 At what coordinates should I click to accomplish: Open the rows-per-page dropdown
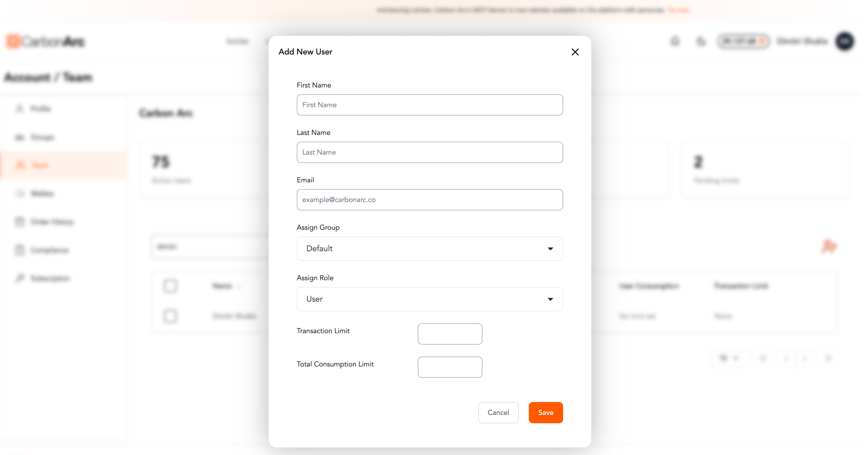coord(729,358)
